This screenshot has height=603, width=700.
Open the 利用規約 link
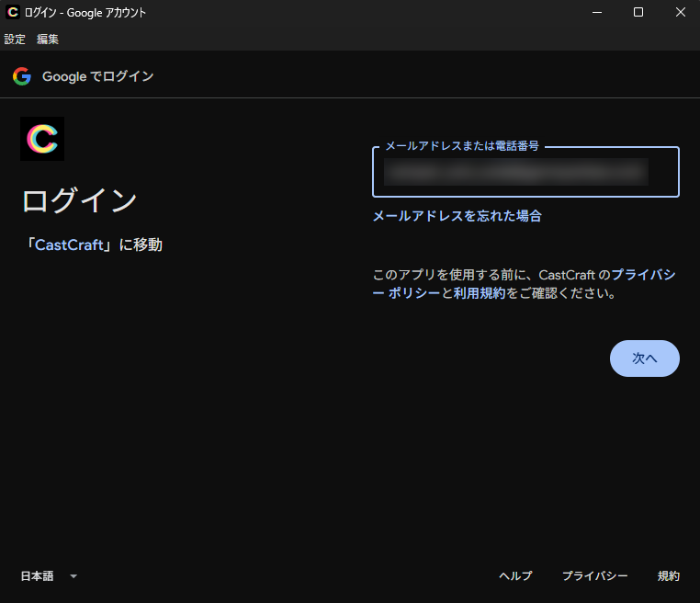pyautogui.click(x=480, y=293)
